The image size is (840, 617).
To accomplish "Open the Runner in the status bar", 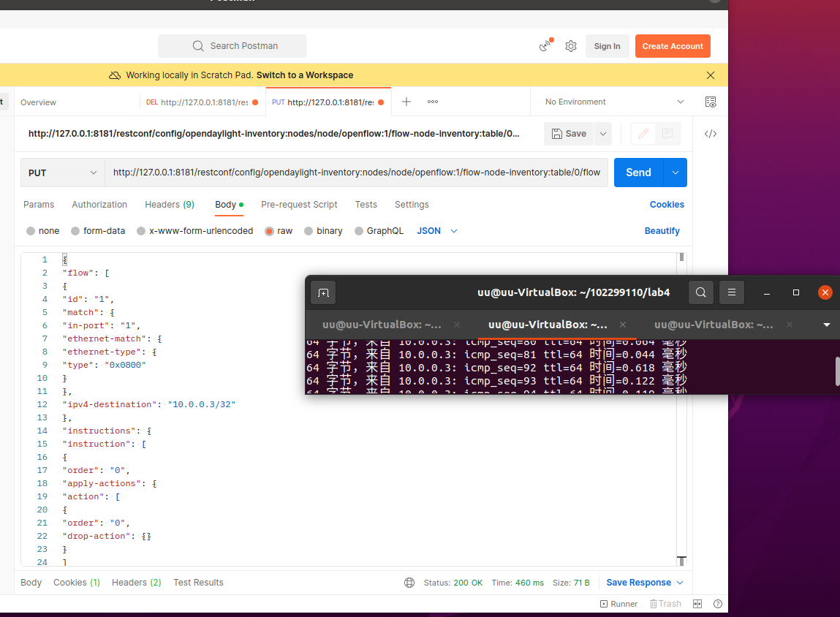I will (x=618, y=604).
